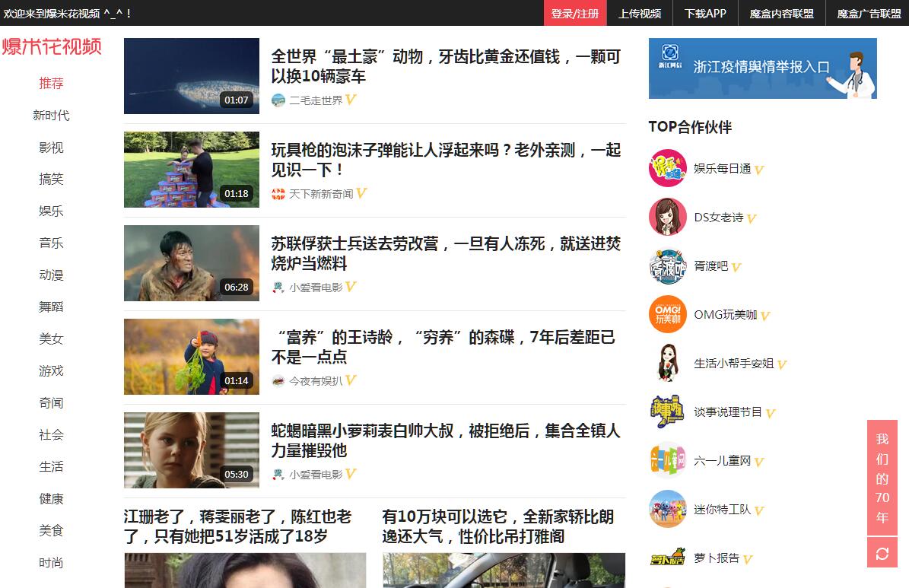
Task: Open the 06:28 soldier movie thumbnail
Action: (191, 263)
